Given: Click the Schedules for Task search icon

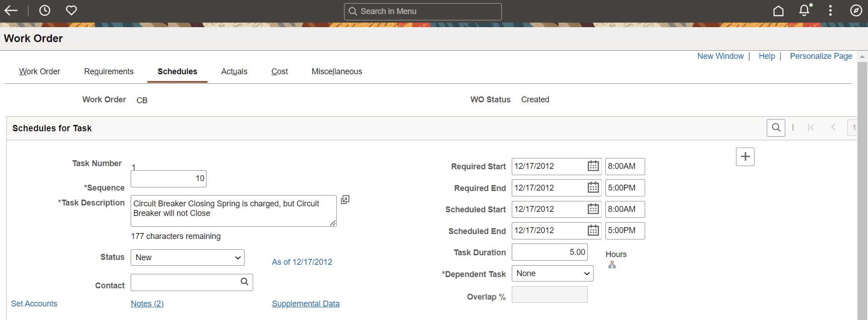Looking at the screenshot, I should 776,128.
